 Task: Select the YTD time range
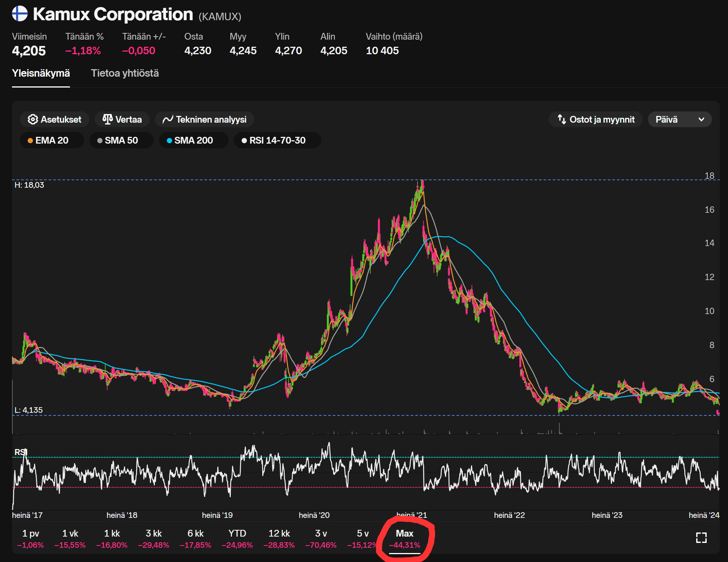tap(237, 539)
